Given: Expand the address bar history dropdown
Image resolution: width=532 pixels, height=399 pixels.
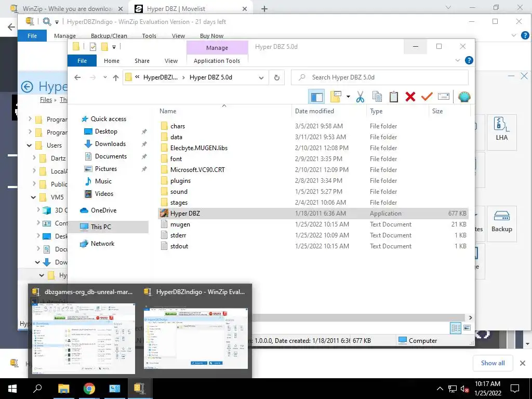Looking at the screenshot, I should coord(261,78).
